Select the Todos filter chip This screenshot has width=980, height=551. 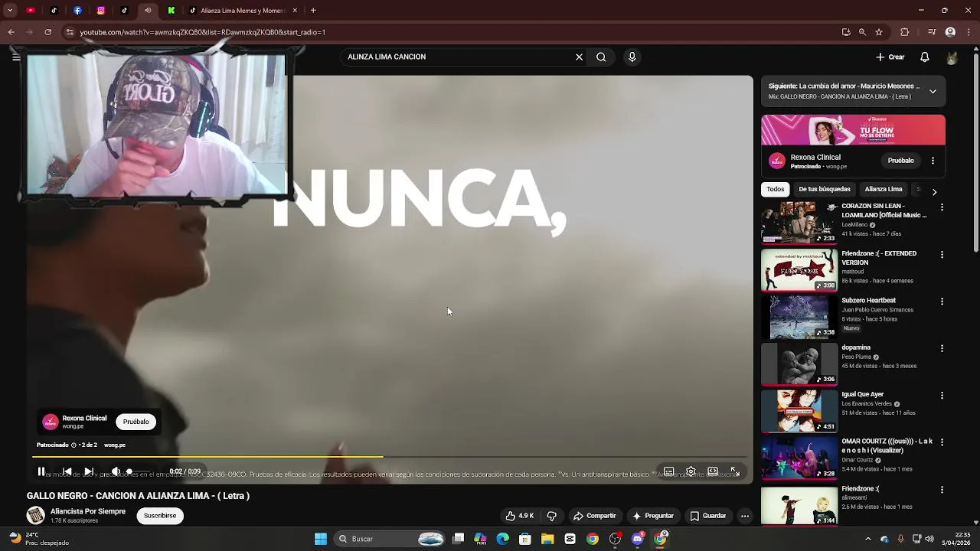tap(776, 189)
